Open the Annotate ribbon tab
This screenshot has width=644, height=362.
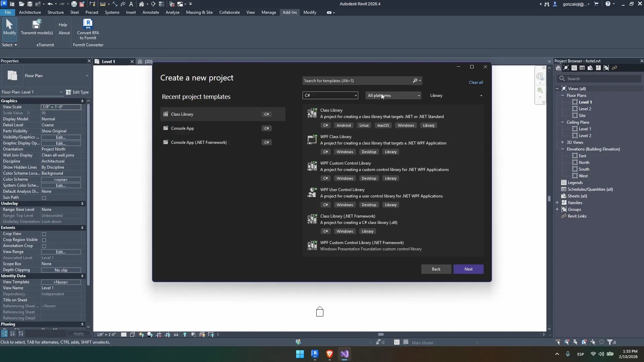point(151,12)
